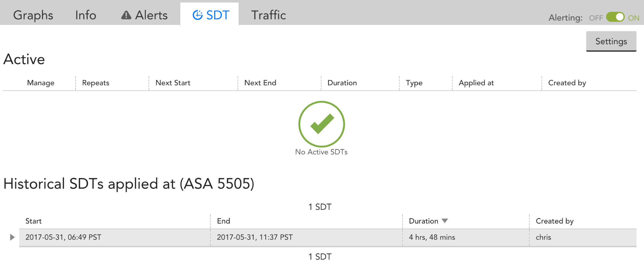Click the SDT clock icon in tab
The height and width of the screenshot is (264, 644).
point(197,15)
